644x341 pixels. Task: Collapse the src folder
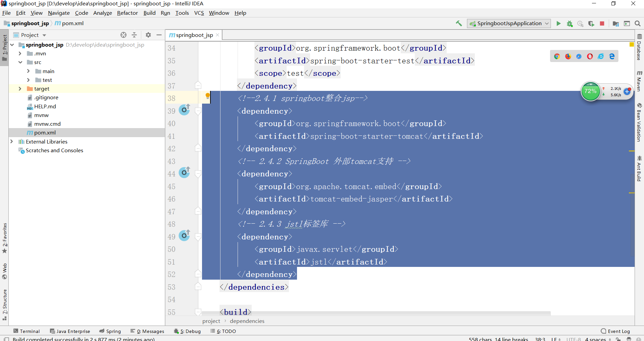pyautogui.click(x=20, y=62)
